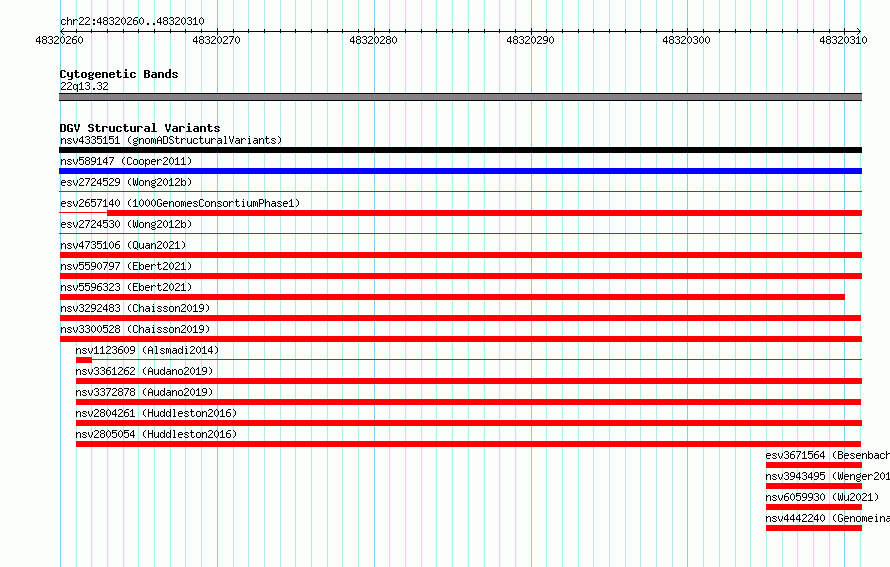Click the nsv3292483 (Chaisson2019) label

(x=135, y=308)
